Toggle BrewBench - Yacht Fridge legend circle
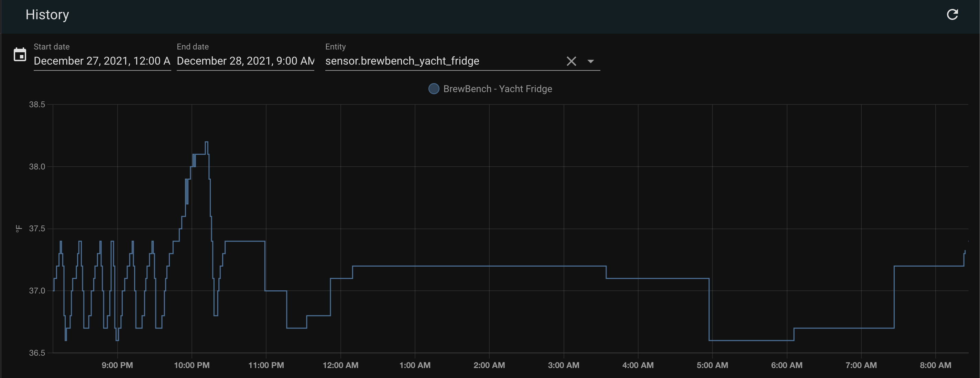 [x=433, y=89]
